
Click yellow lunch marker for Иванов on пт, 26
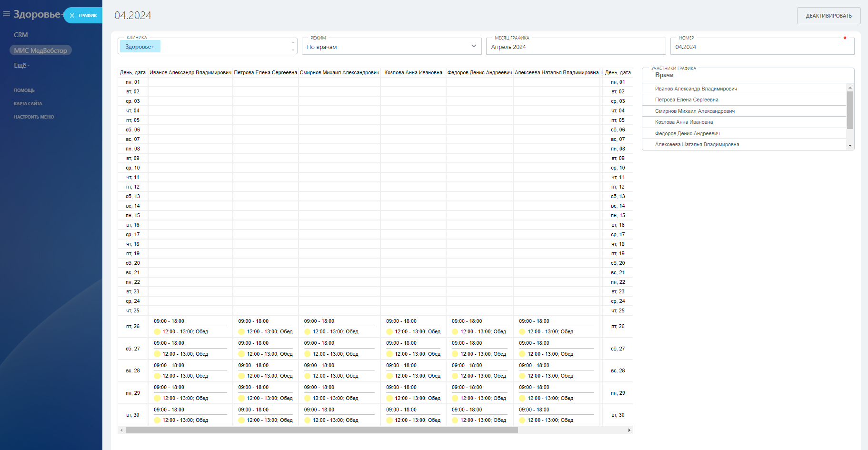[x=157, y=332]
